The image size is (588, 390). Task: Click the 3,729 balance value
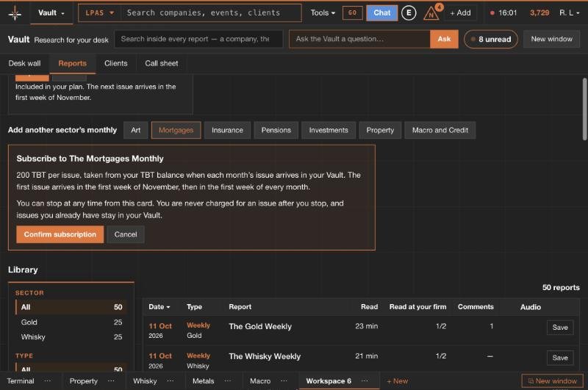539,13
